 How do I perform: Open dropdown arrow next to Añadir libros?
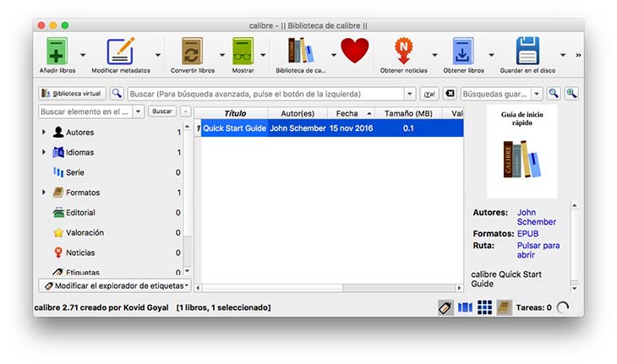[x=83, y=55]
